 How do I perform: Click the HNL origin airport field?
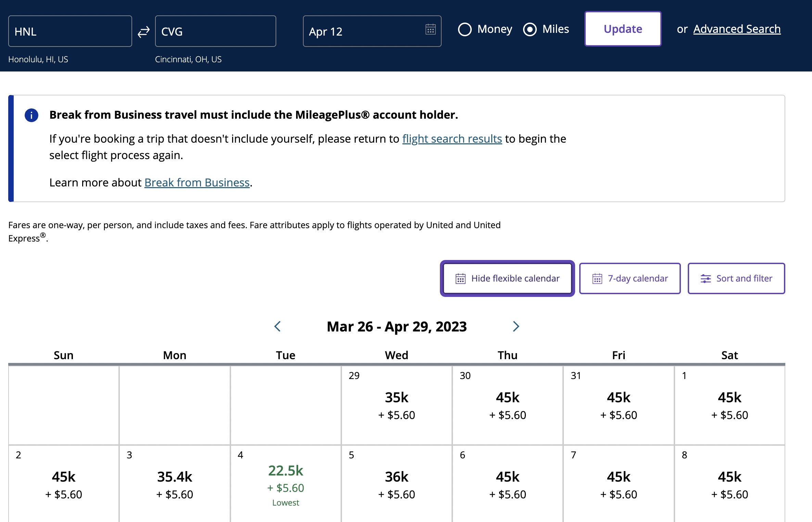tap(70, 31)
